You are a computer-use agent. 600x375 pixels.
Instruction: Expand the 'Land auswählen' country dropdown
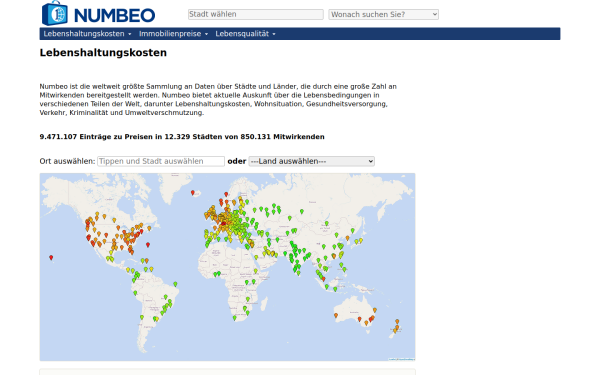(311, 161)
